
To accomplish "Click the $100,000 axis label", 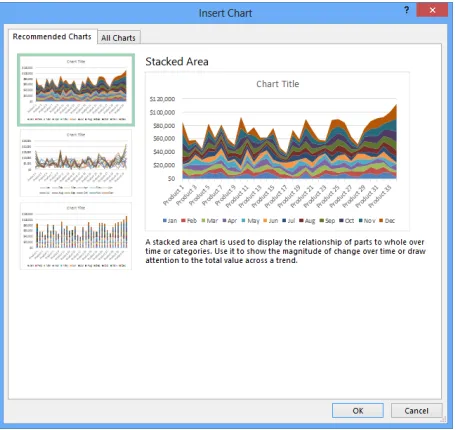I will [x=162, y=112].
